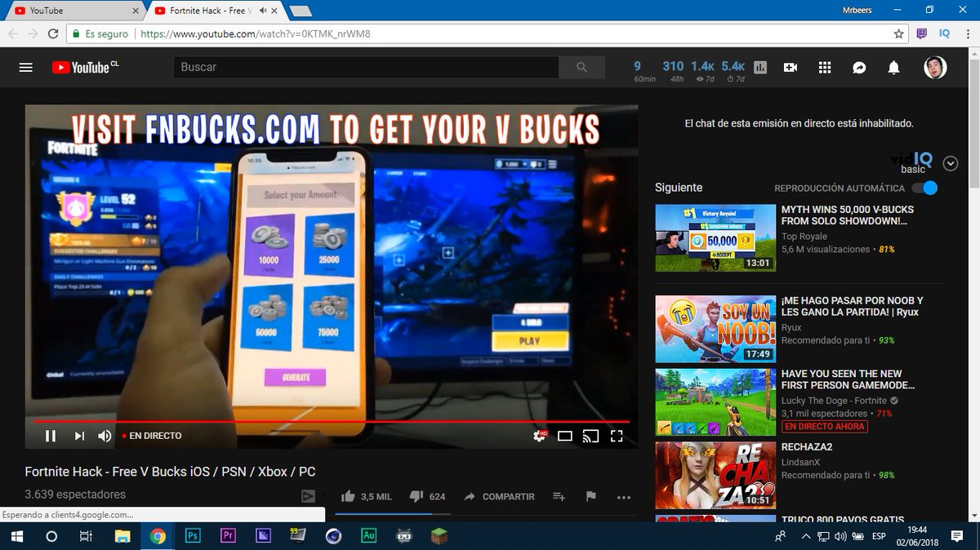Viewport: 980px width, 550px height.
Task: Open RECHAZA2 video title
Action: click(807, 447)
